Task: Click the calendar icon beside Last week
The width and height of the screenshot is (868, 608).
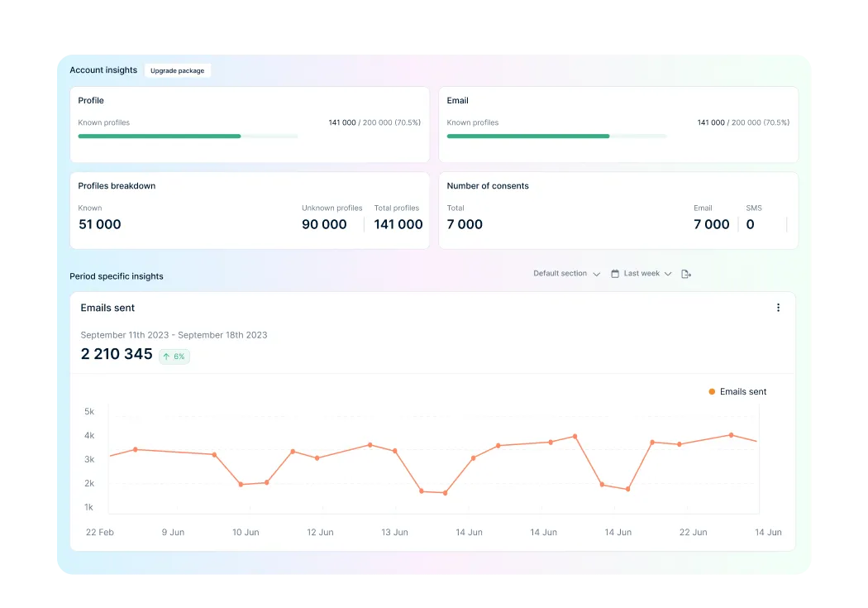Action: (615, 274)
